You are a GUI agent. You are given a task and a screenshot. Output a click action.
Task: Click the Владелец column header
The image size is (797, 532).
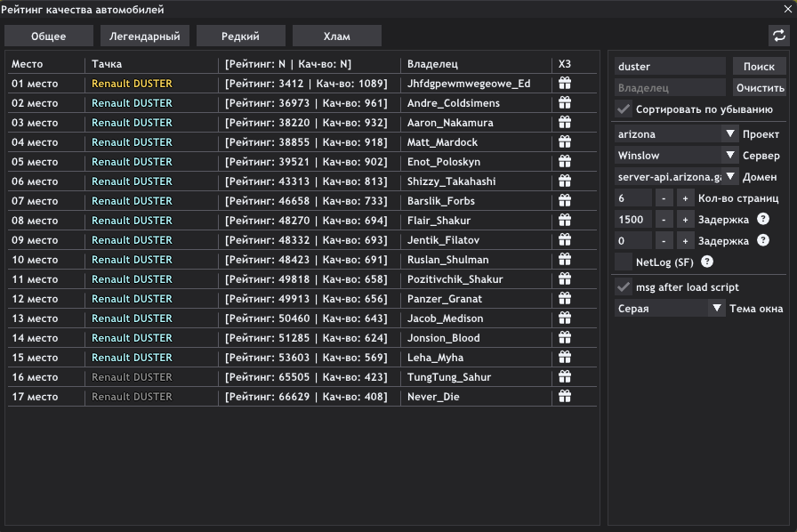[x=432, y=64]
